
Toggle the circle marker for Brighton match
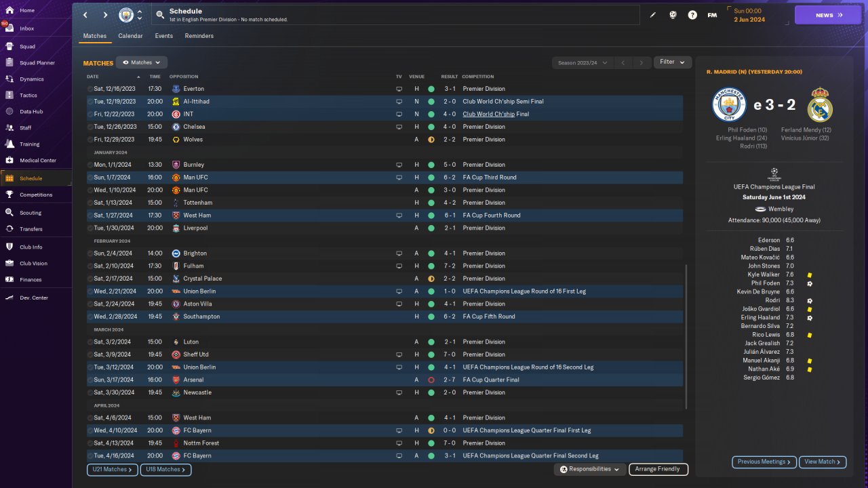[x=90, y=253]
